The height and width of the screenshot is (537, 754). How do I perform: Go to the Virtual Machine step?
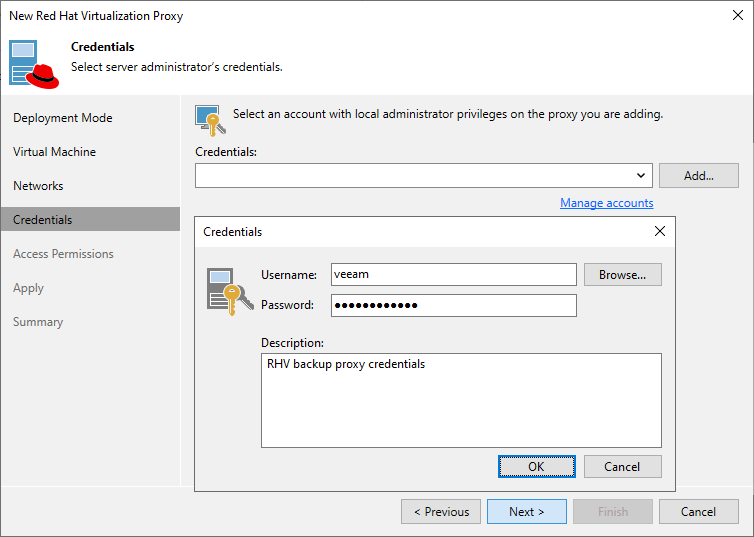click(55, 152)
